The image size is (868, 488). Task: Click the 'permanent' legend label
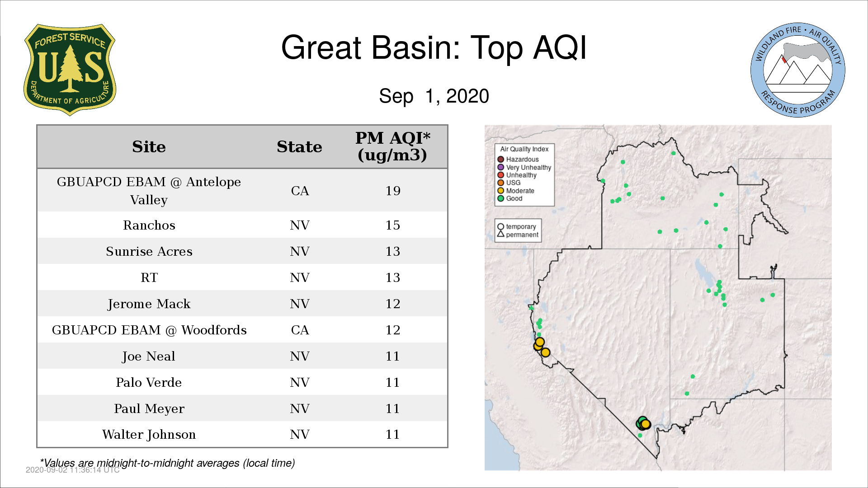(522, 235)
